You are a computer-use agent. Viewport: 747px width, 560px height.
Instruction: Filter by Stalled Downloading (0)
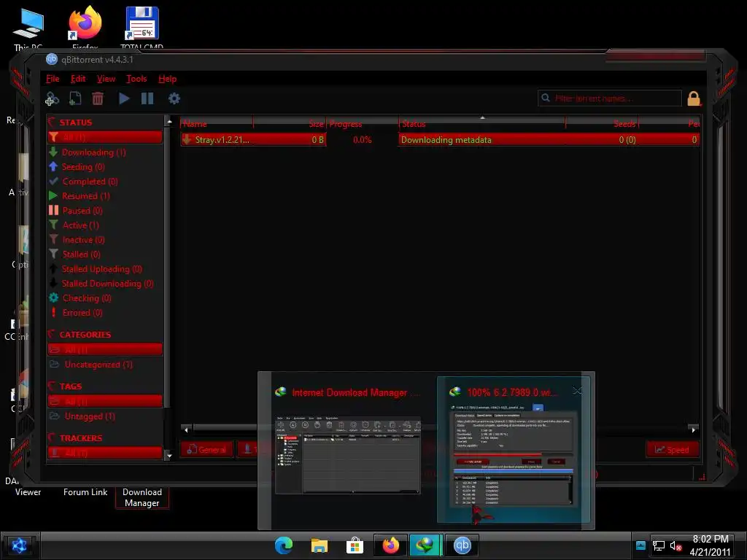[x=108, y=284]
